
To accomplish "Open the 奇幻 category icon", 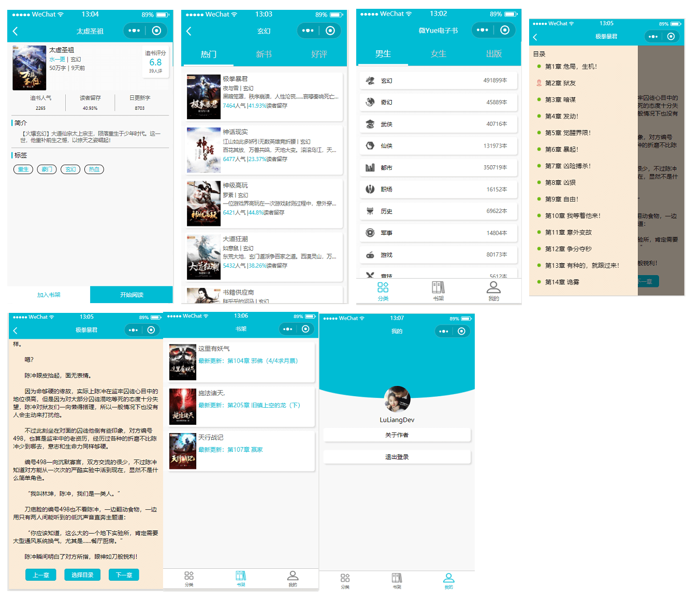I will [x=370, y=102].
